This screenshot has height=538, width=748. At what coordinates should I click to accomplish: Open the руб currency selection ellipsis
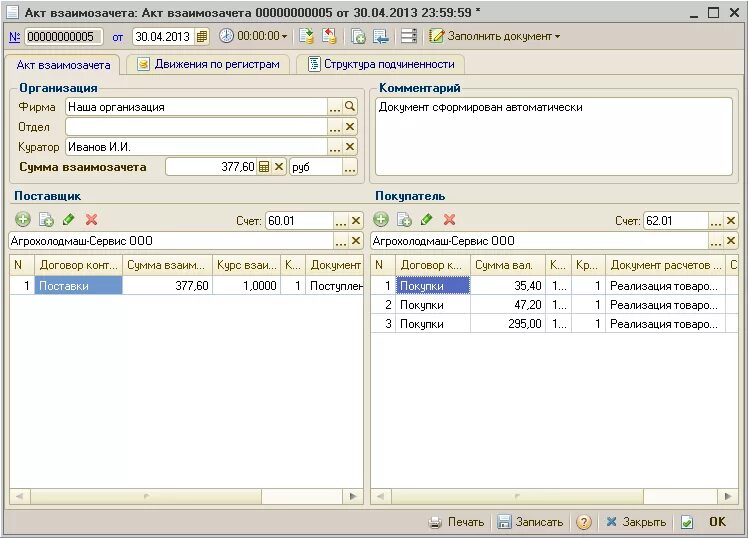point(350,167)
